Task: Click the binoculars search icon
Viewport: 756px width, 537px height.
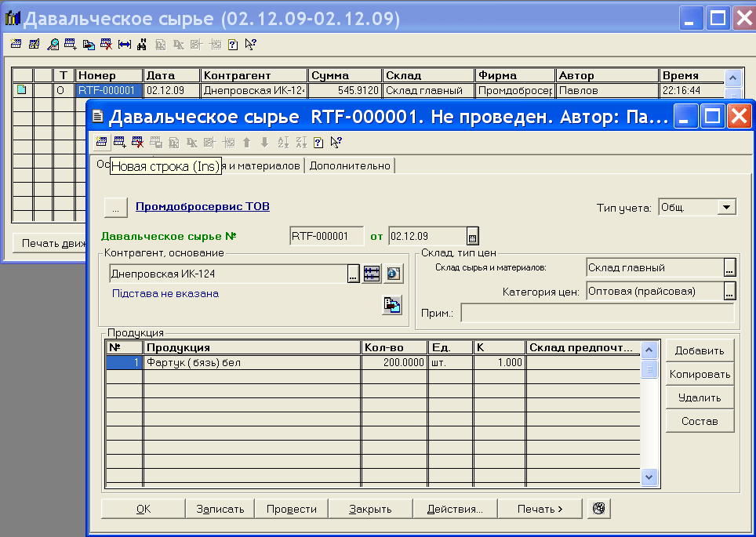Action: coord(141,45)
